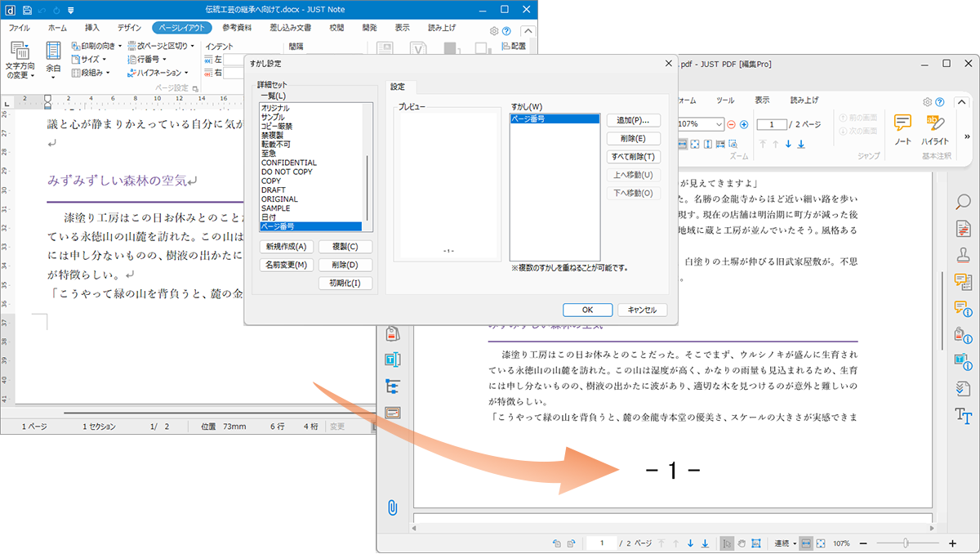Open the ファイル menu tab

19,28
